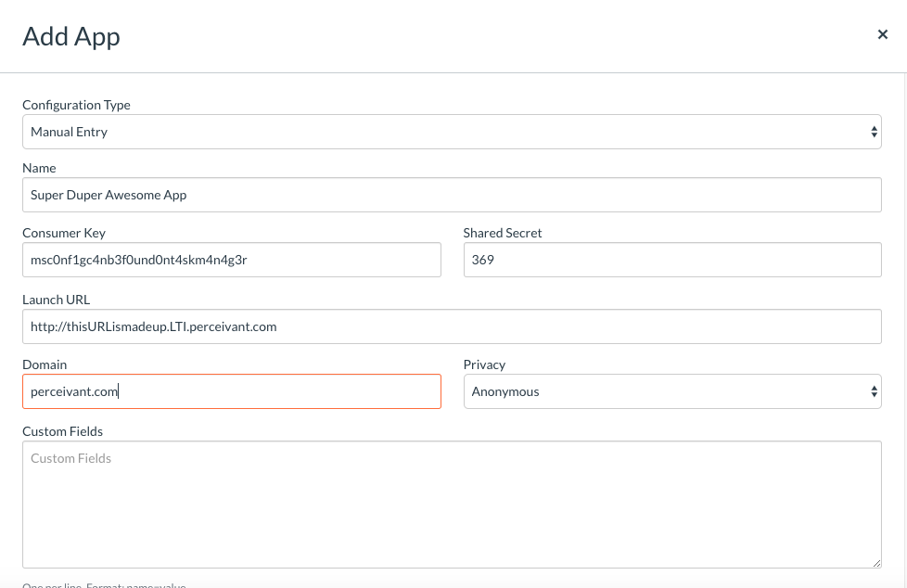Click the Shared Secret label
This screenshot has height=588, width=907.
point(502,233)
